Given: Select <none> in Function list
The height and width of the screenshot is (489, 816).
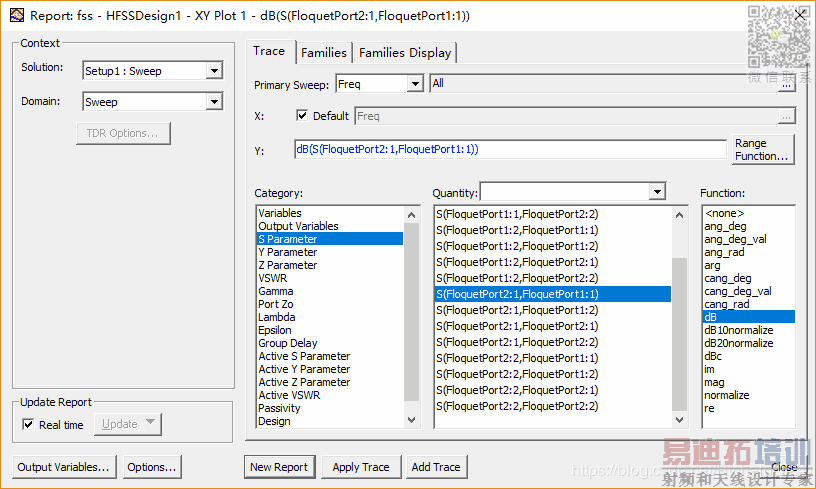Looking at the screenshot, I should tap(724, 213).
